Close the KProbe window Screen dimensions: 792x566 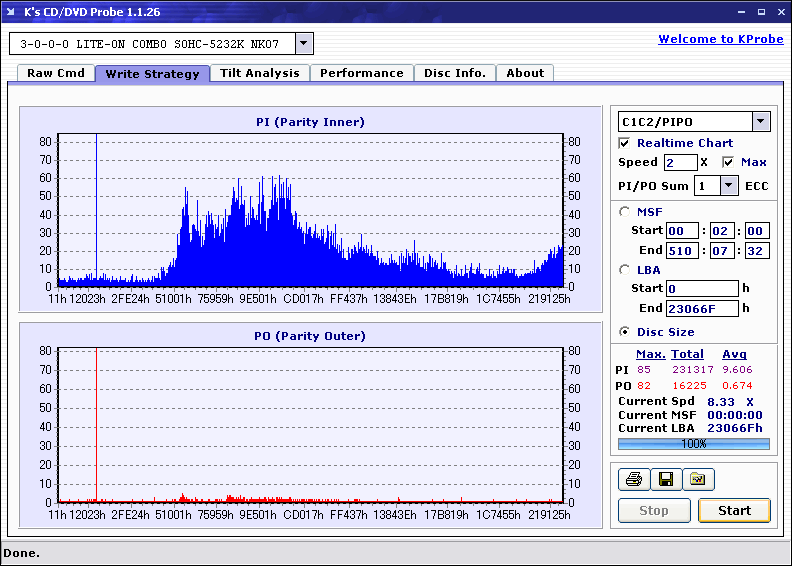[781, 12]
